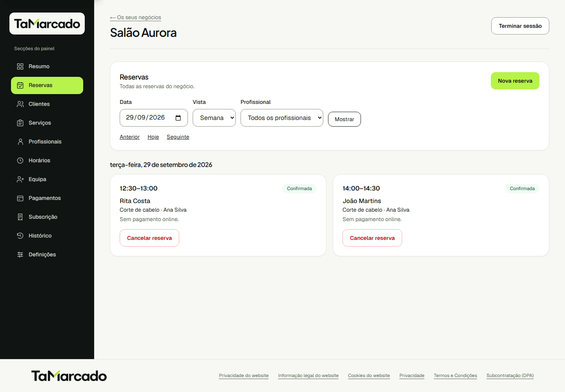The image size is (565, 392).
Task: Open the Resumo menu item label
Action: pos(39,66)
